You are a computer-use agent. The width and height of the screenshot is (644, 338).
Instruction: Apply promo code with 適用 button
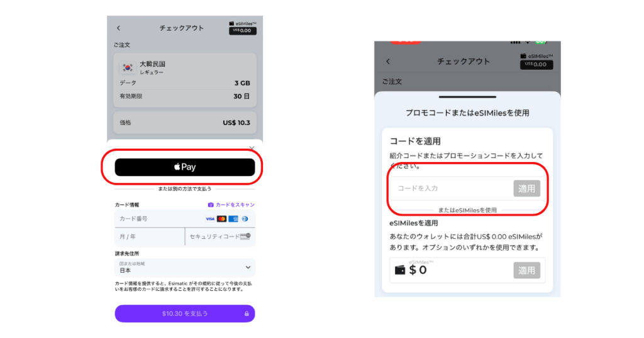[526, 188]
